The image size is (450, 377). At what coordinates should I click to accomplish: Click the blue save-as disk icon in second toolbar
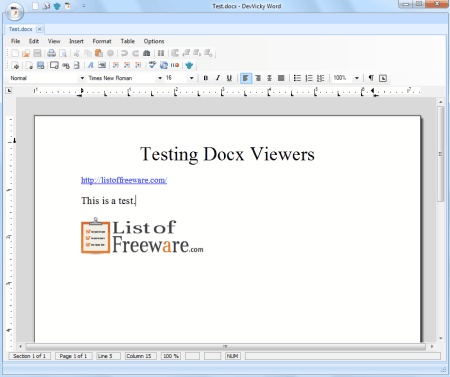(41, 65)
